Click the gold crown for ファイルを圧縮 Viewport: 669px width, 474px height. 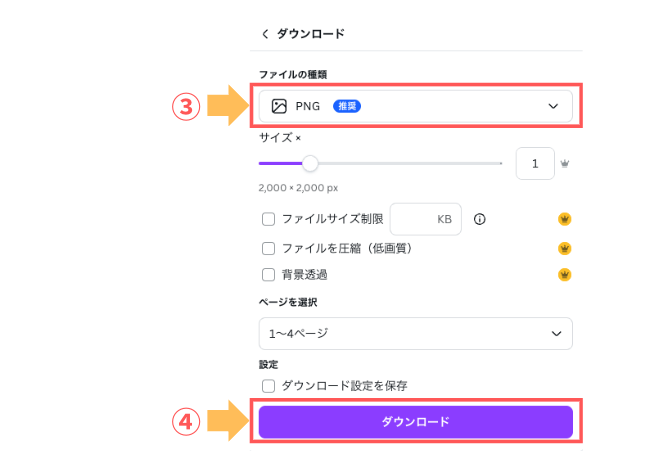(x=564, y=248)
